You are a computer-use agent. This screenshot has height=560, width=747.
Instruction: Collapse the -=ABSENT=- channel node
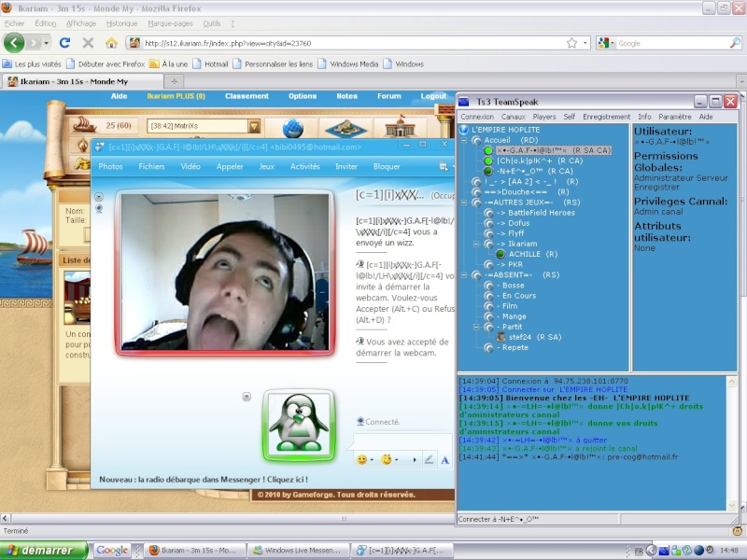click(x=463, y=274)
